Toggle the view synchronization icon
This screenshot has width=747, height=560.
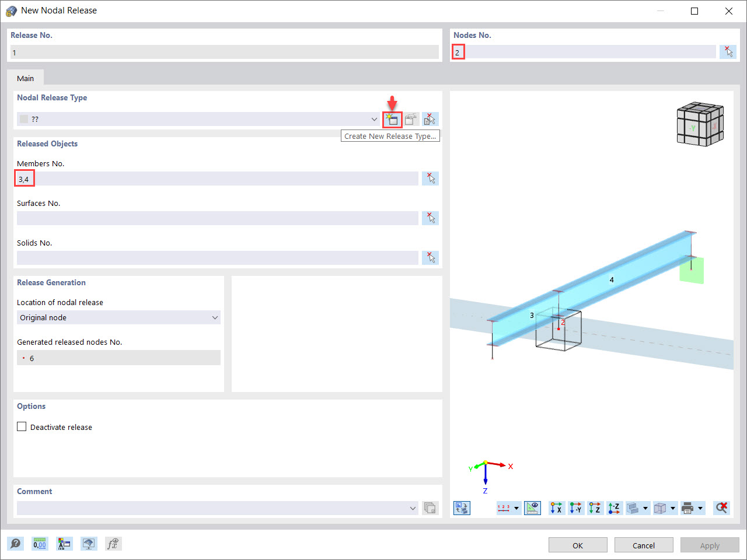pos(462,508)
